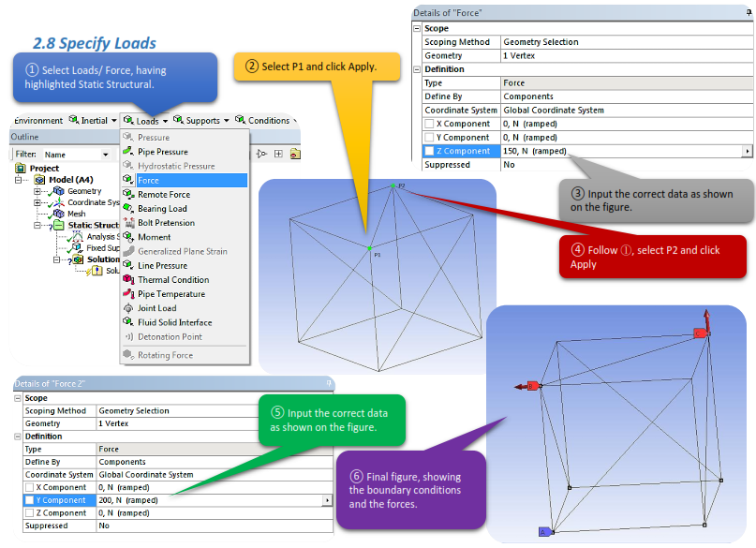Click the Bolt Pretension icon
This screenshot has width=756, height=548.
128,223
